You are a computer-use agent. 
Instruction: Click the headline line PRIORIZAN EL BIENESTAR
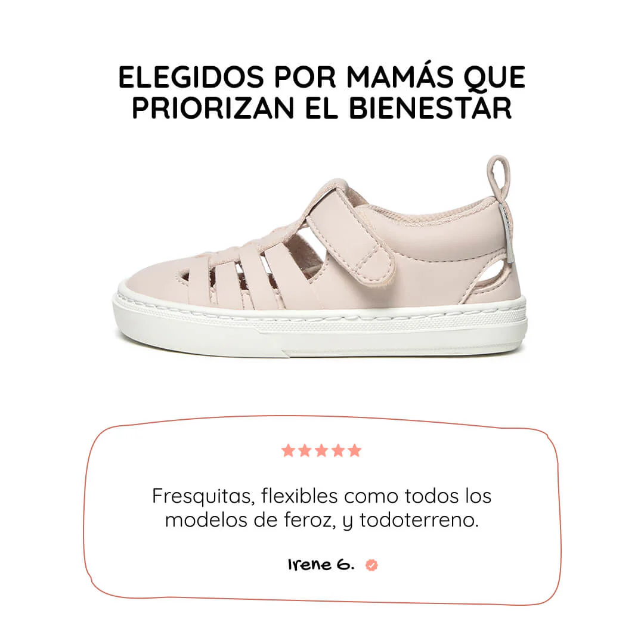pyautogui.click(x=321, y=108)
